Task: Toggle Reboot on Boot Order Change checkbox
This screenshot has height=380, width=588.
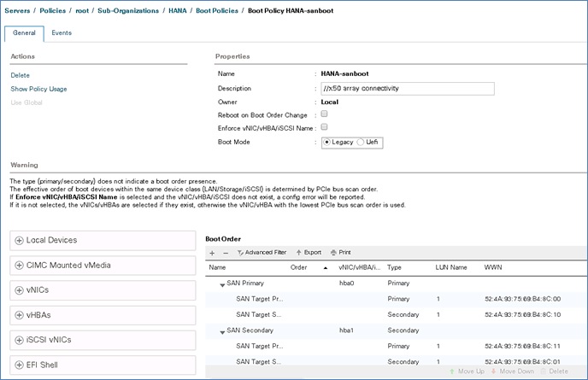Action: [x=325, y=114]
